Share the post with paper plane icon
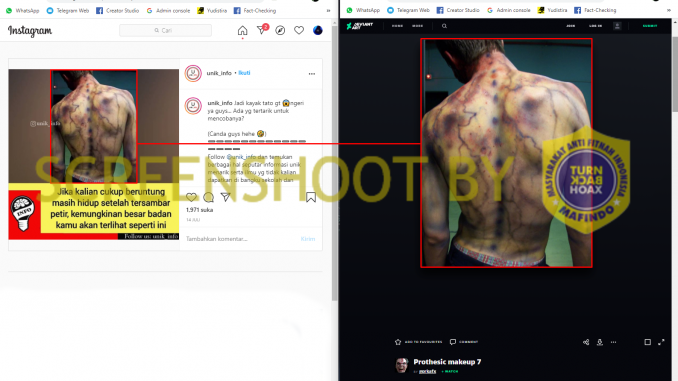This screenshot has width=678, height=381. point(225,197)
